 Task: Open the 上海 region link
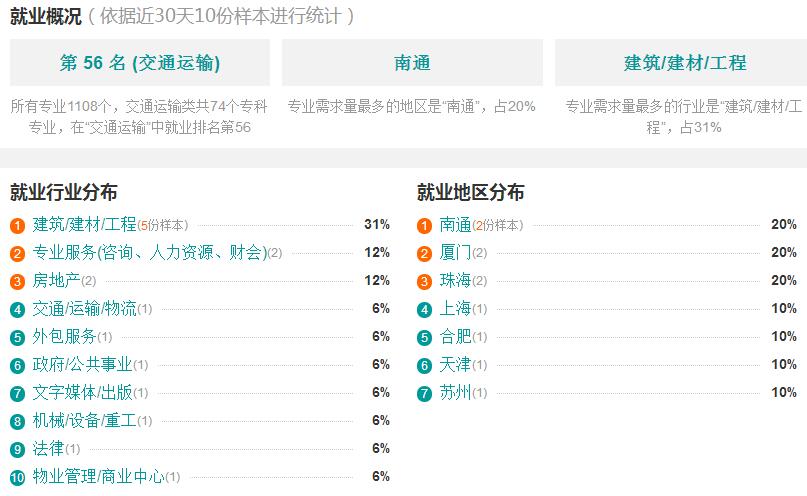click(x=455, y=308)
